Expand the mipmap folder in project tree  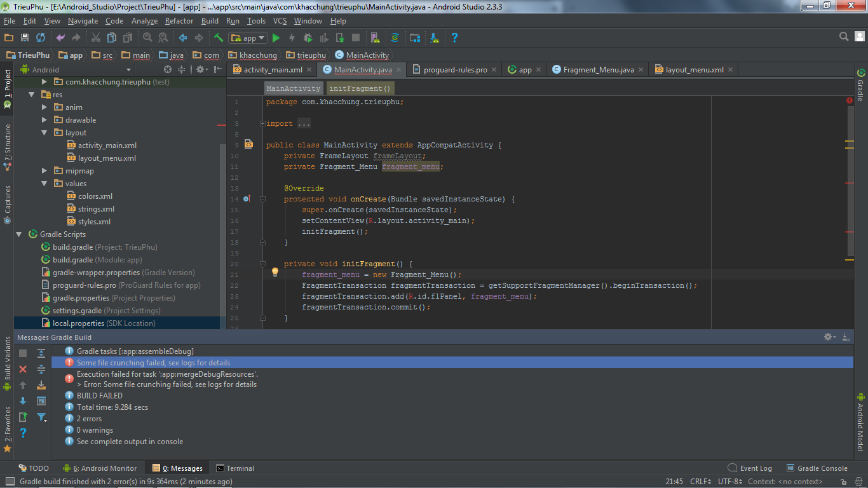[44, 171]
